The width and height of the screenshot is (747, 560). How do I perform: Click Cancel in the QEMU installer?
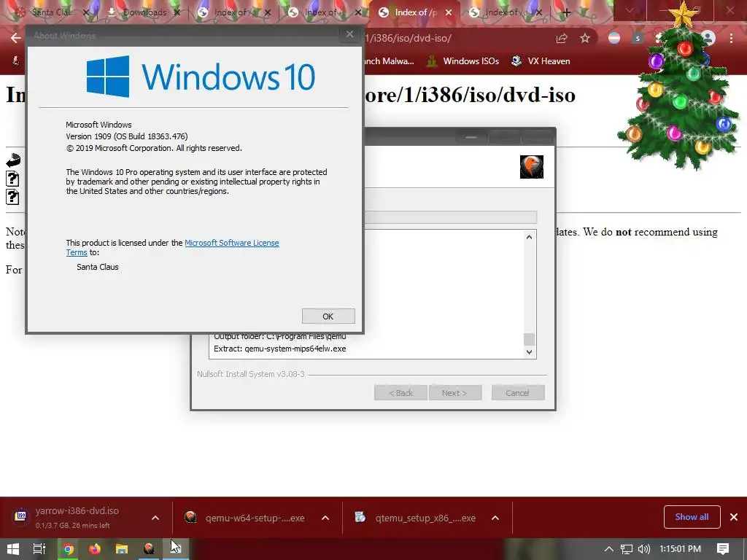pos(518,393)
